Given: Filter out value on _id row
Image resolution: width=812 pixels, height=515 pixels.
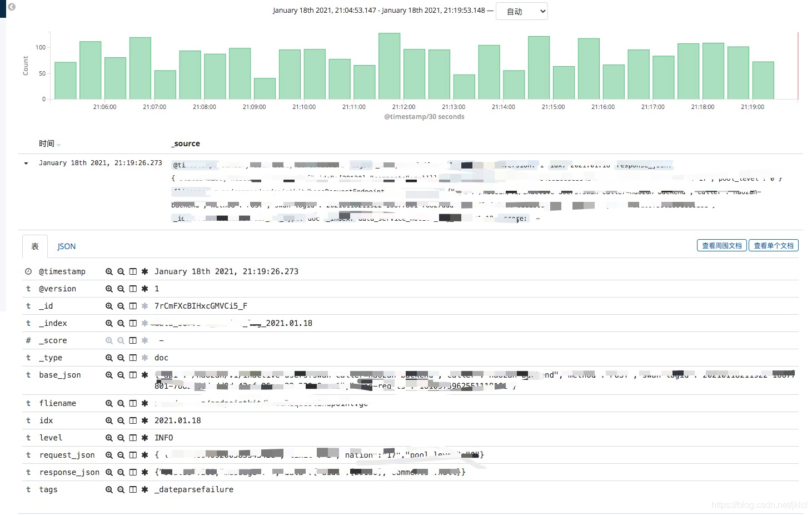Looking at the screenshot, I should [x=121, y=306].
